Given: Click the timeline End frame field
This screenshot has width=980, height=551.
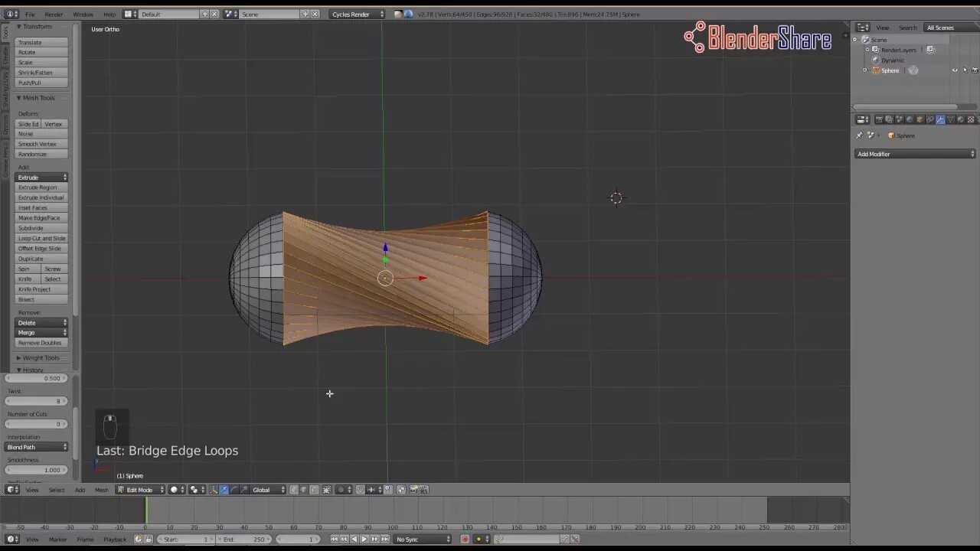Looking at the screenshot, I should (x=244, y=539).
